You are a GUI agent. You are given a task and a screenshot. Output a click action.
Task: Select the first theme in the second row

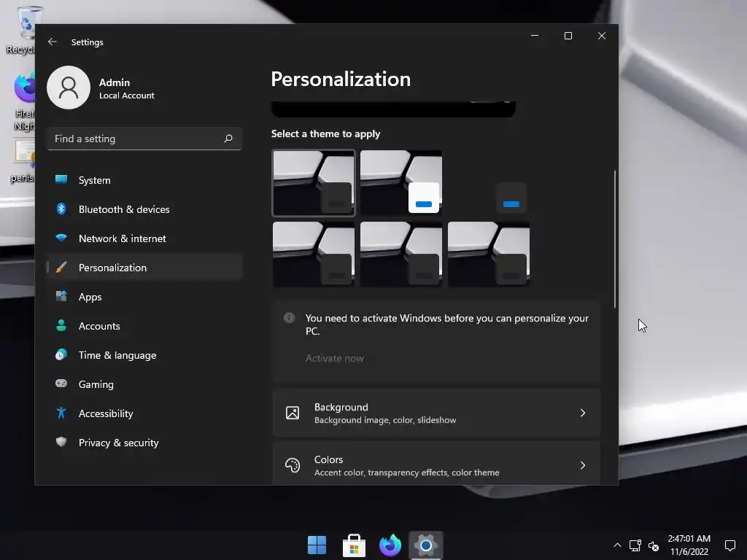click(x=314, y=254)
